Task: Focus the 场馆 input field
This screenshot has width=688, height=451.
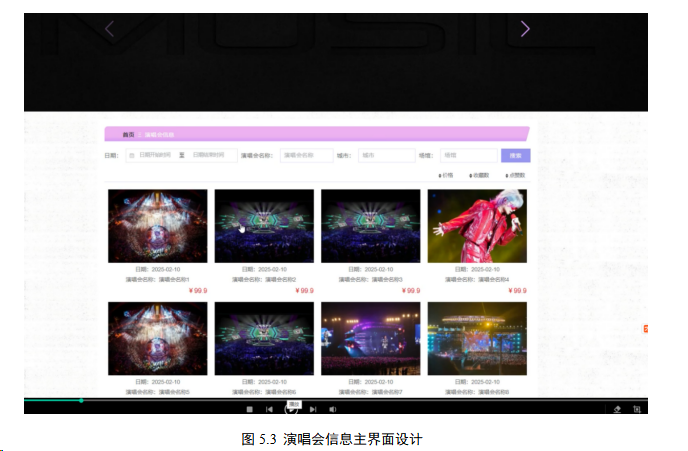Action: tap(469, 155)
